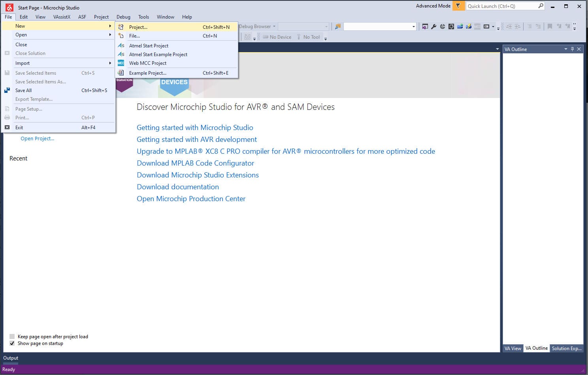Click the Find in Files folder icon
This screenshot has height=375, width=588.
(x=337, y=26)
